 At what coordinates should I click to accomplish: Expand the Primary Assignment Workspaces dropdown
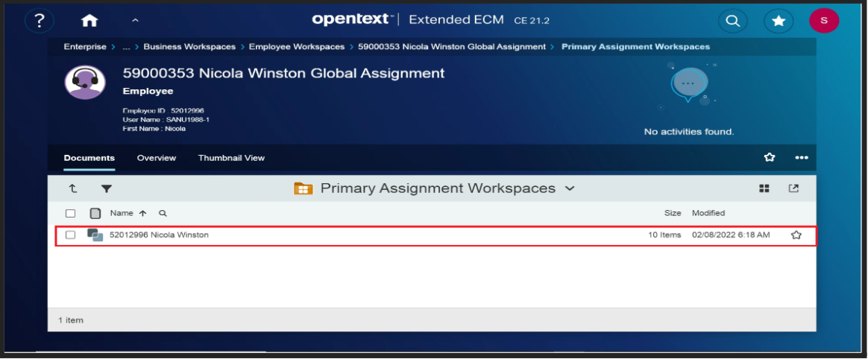coord(570,188)
